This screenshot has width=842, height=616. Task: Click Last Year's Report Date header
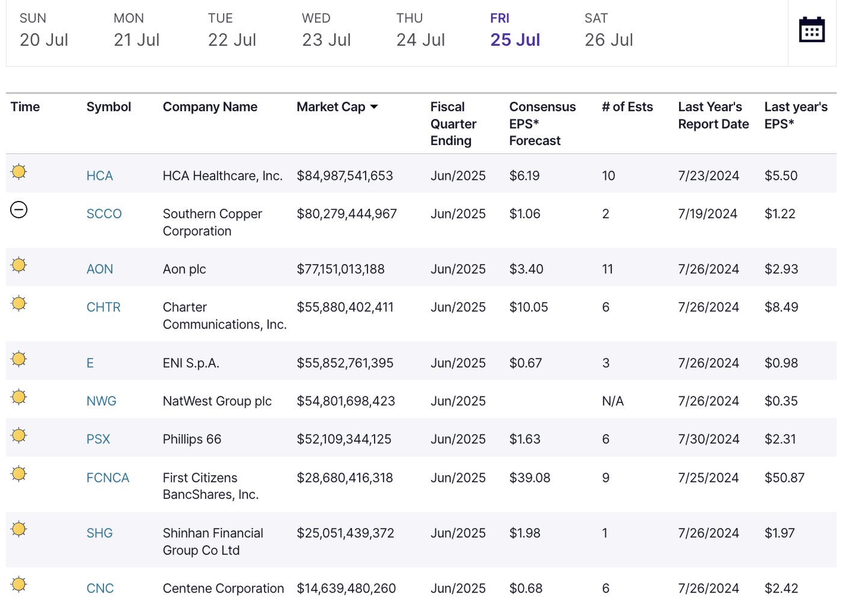click(x=714, y=115)
